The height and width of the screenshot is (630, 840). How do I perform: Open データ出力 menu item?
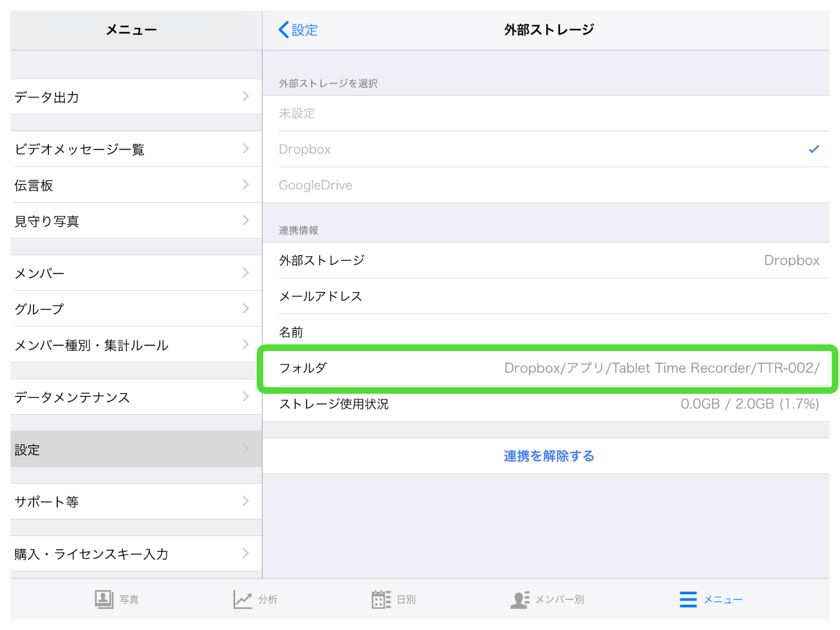point(136,97)
